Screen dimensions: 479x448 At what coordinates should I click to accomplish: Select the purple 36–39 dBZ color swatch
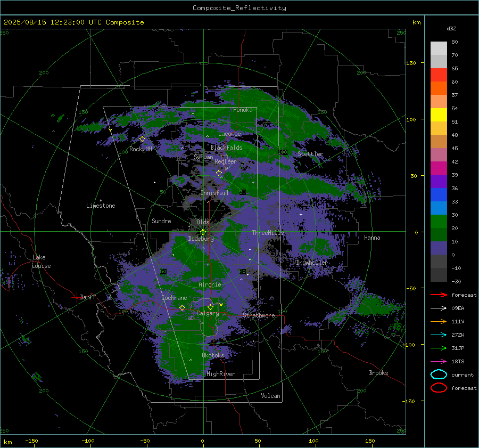[439, 181]
